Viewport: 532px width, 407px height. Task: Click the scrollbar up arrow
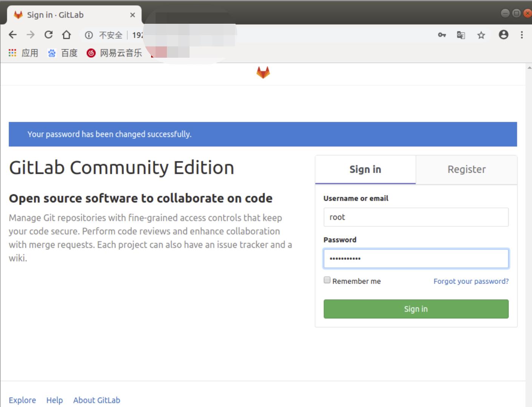(529, 68)
